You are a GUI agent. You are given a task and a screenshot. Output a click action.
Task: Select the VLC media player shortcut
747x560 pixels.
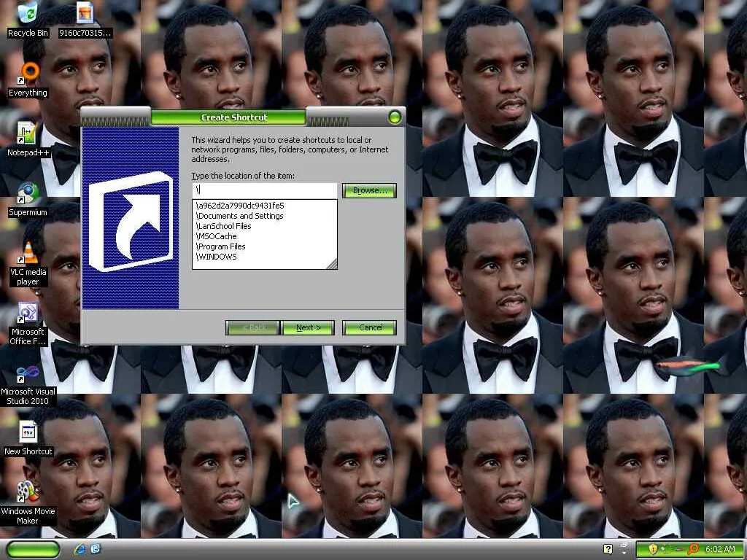click(x=28, y=264)
